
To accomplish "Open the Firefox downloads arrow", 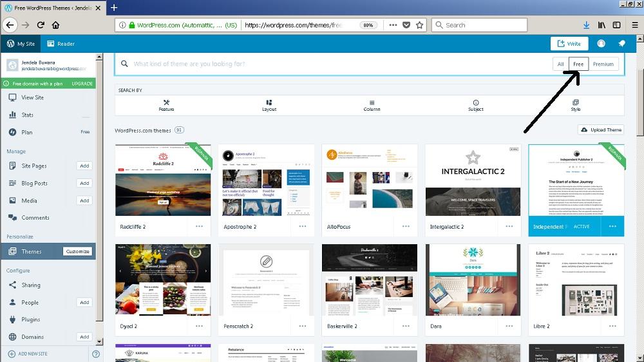I will [586, 25].
